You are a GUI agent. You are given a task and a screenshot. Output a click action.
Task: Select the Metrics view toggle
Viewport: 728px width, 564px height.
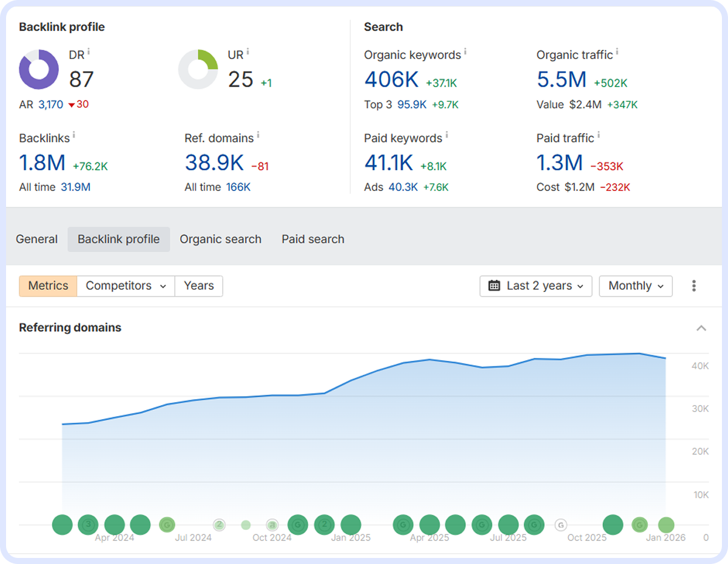(x=48, y=286)
